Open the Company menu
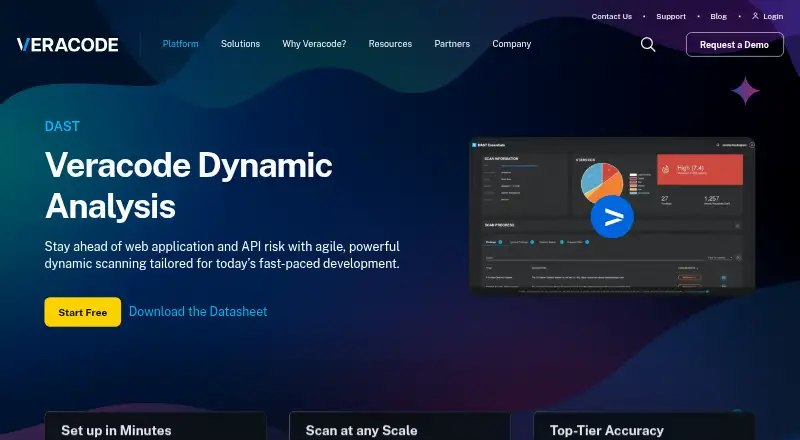 point(512,44)
